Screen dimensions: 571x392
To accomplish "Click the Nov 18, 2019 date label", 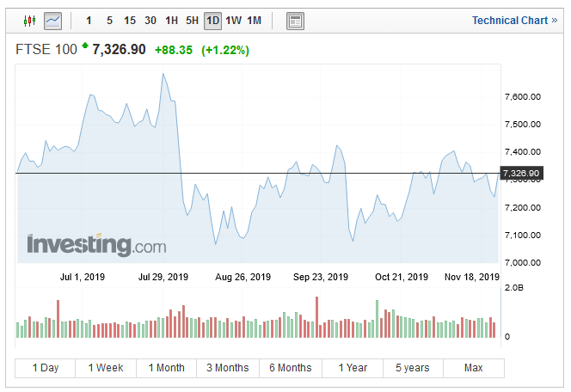I will (472, 277).
